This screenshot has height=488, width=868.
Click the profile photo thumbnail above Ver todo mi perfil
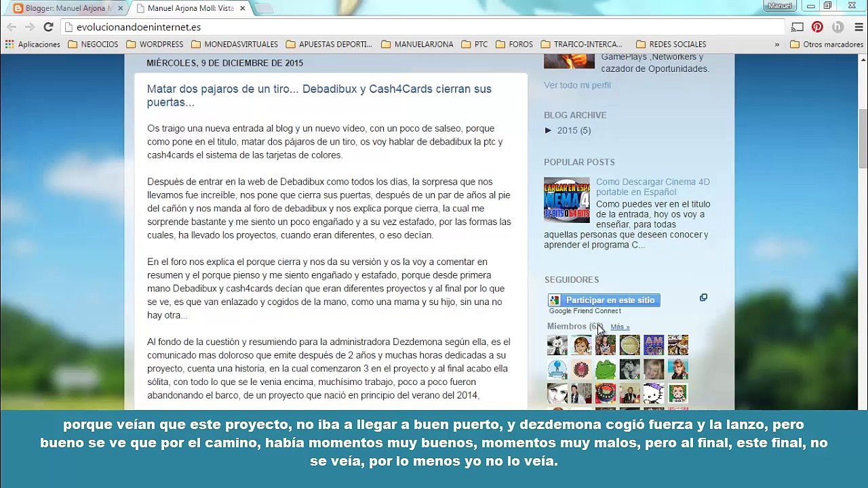[x=569, y=61]
